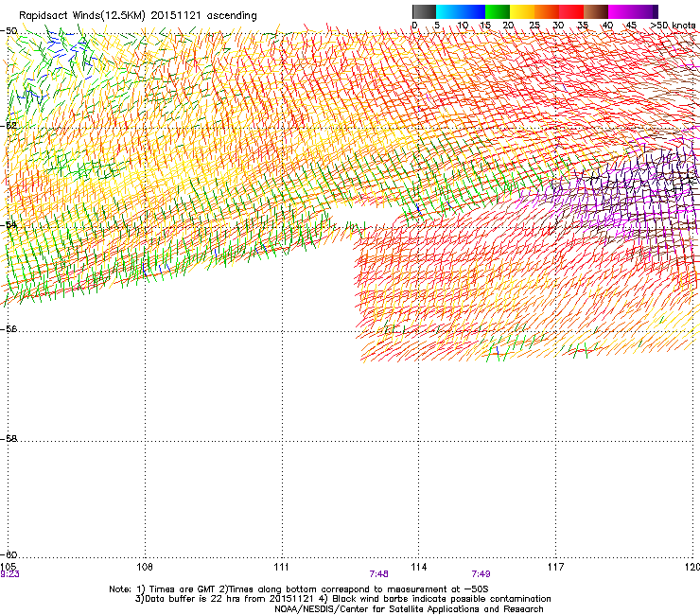Image resolution: width=700 pixels, height=615 pixels.
Task: Click the longitude label '114'
Action: (419, 567)
